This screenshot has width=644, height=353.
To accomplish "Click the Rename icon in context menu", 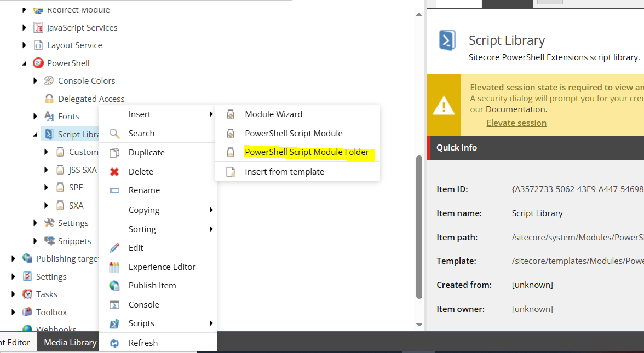I will point(114,190).
